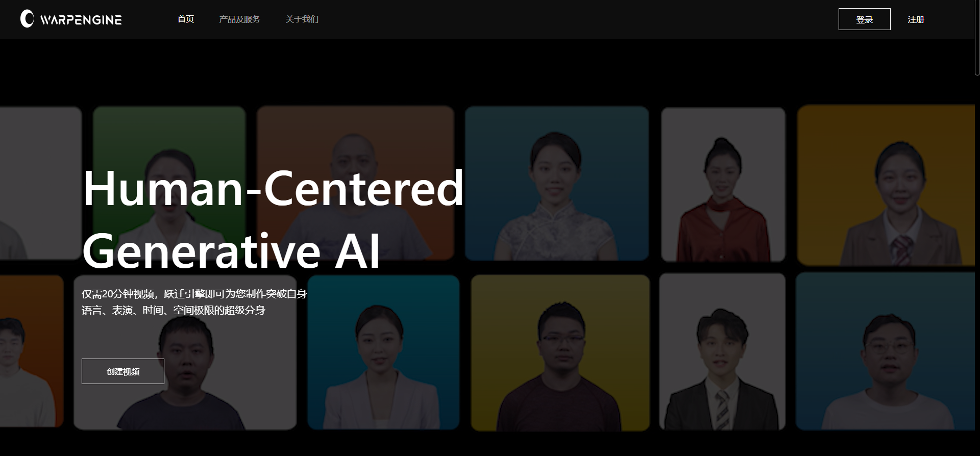Image resolution: width=980 pixels, height=456 pixels.
Task: Click the Human-Centered Generative AI headline
Action: [273, 219]
